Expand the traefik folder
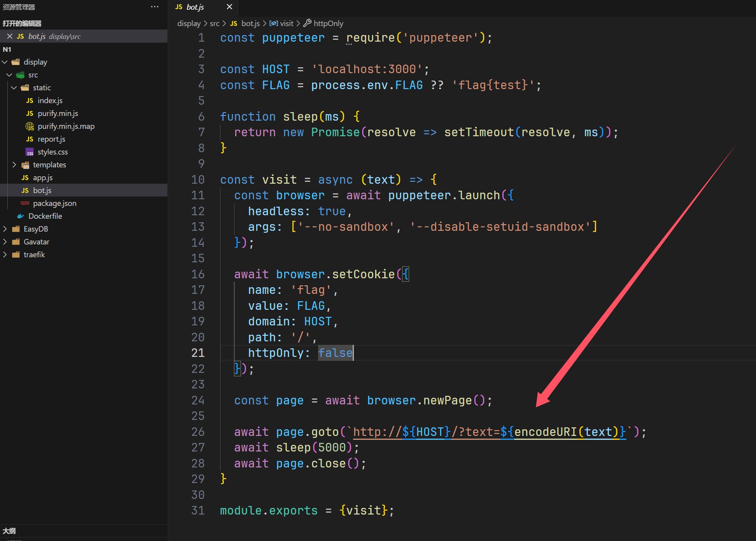 [x=34, y=255]
